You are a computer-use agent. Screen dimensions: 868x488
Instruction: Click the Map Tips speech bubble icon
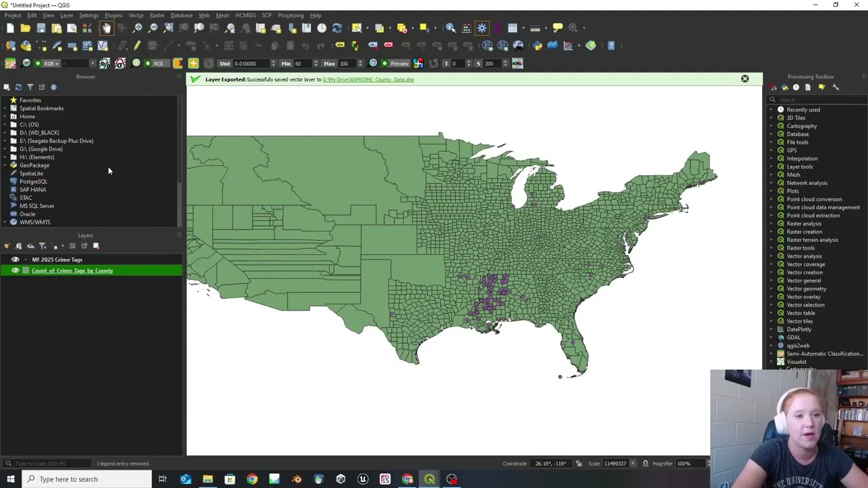click(557, 28)
